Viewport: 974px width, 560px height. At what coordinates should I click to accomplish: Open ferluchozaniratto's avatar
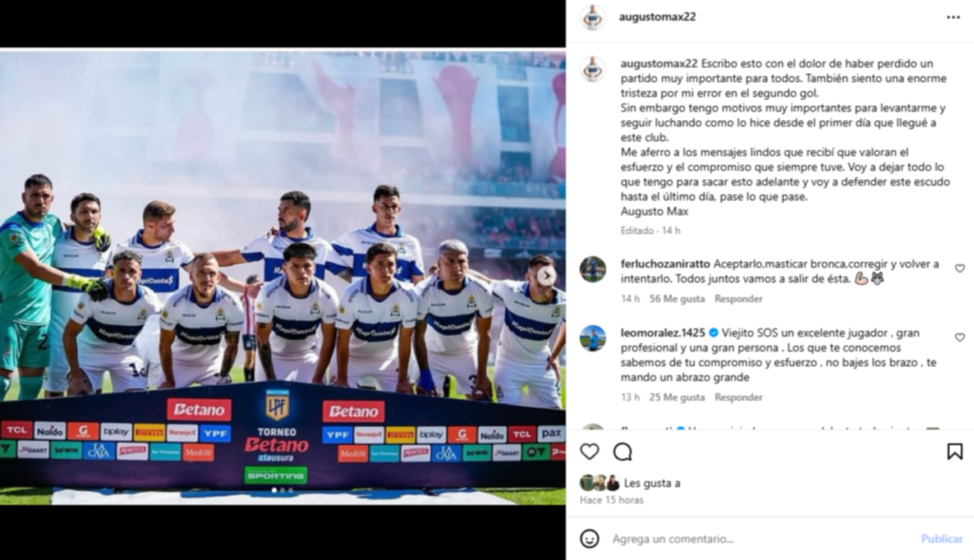coord(593,269)
